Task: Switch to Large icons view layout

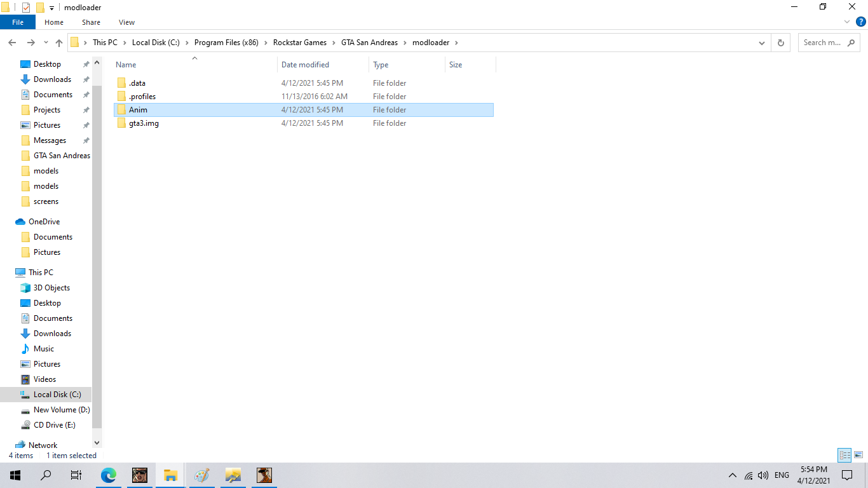Action: coord(858,455)
